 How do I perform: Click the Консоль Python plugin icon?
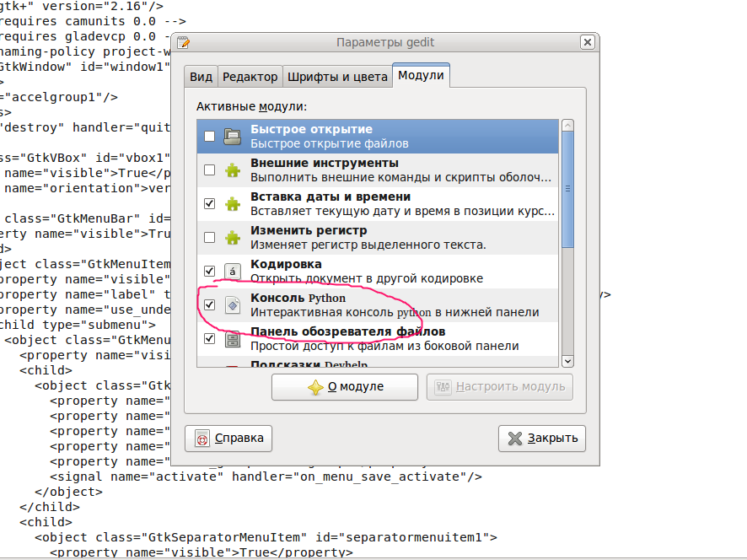tap(233, 305)
